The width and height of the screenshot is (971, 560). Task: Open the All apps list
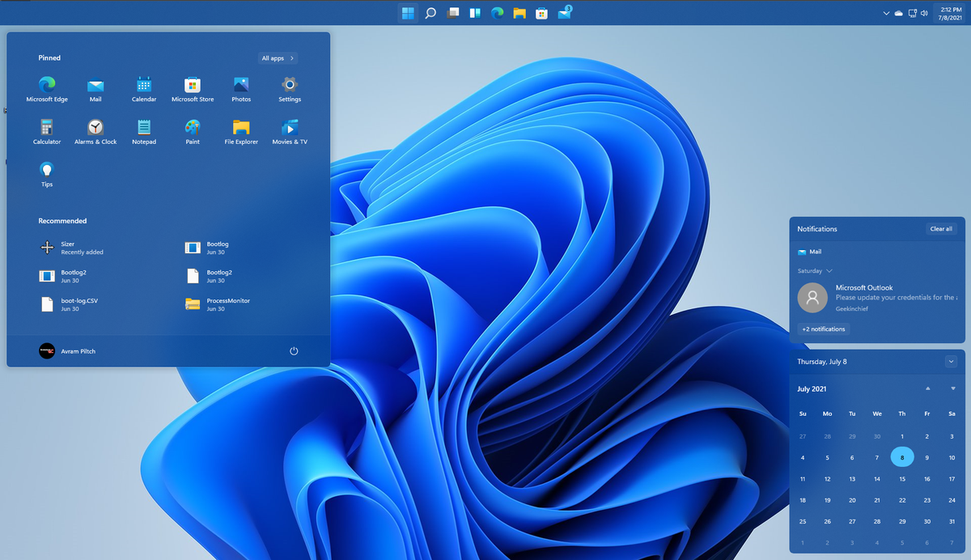(x=277, y=57)
